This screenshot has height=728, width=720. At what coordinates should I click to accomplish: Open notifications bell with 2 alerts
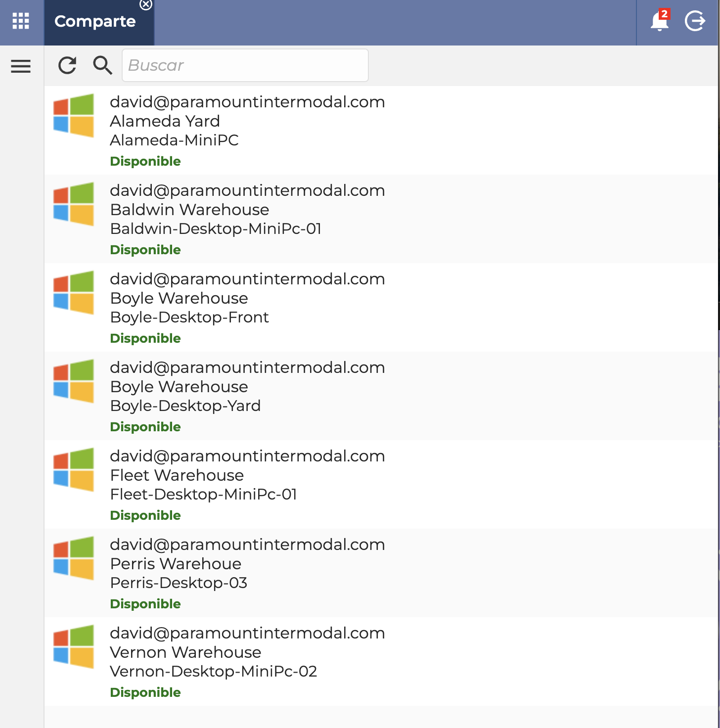pyautogui.click(x=660, y=21)
